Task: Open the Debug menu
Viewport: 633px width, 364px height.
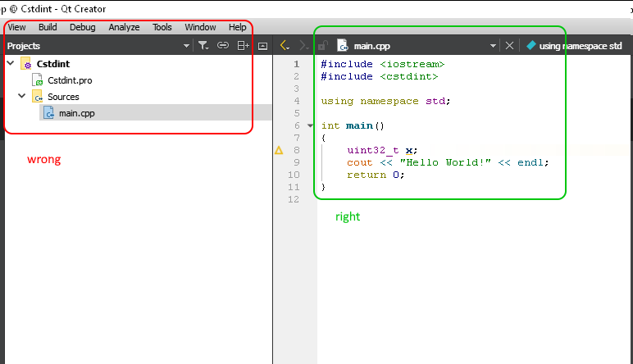Action: (82, 27)
